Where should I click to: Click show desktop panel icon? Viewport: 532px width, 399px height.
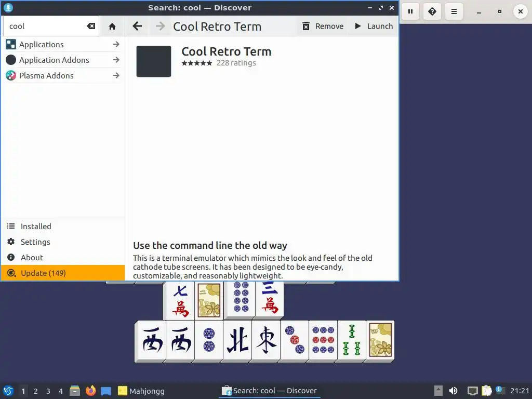pyautogui.click(x=106, y=391)
